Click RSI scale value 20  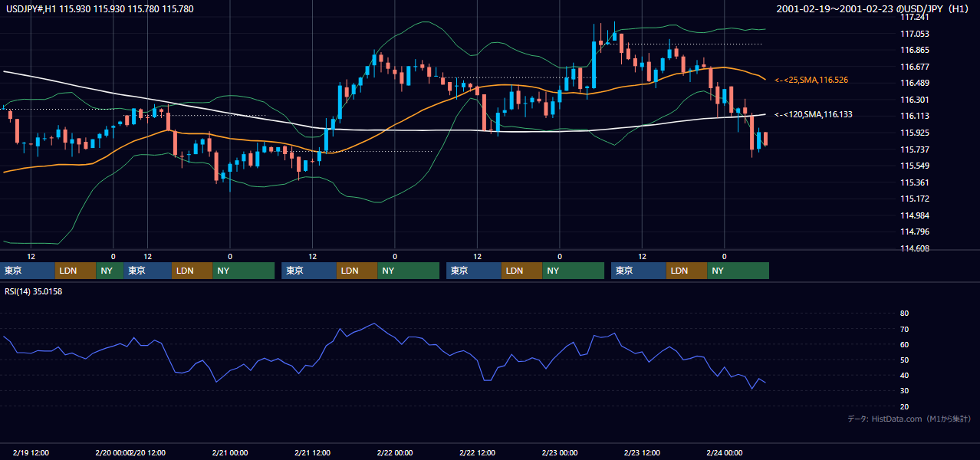904,406
